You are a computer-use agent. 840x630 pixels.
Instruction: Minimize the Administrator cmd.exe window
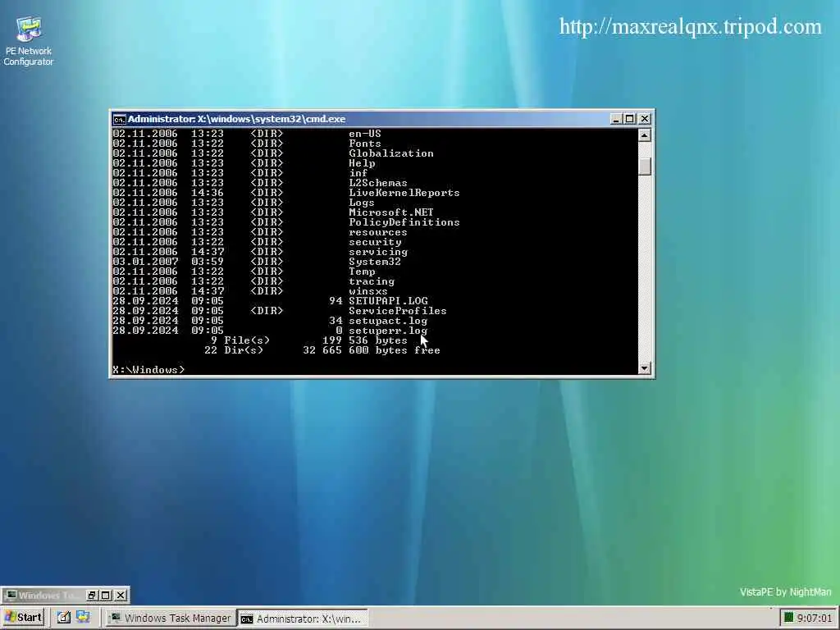pos(615,119)
